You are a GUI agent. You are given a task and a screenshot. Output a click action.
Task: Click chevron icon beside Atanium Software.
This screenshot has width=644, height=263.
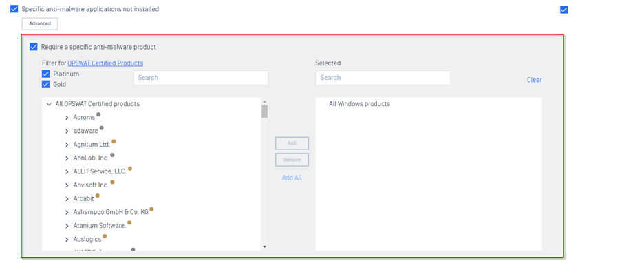click(67, 227)
